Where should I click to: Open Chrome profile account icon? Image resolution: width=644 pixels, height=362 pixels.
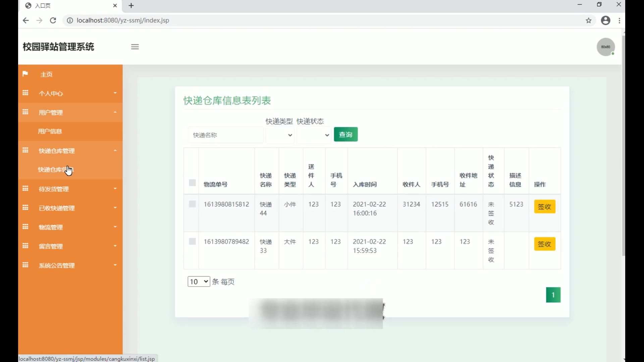[605, 20]
